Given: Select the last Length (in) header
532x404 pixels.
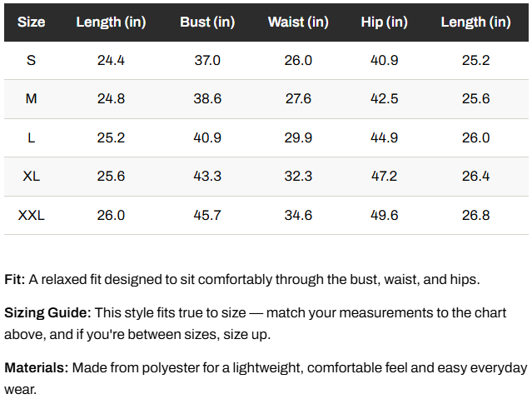Looking at the screenshot, I should point(475,22).
